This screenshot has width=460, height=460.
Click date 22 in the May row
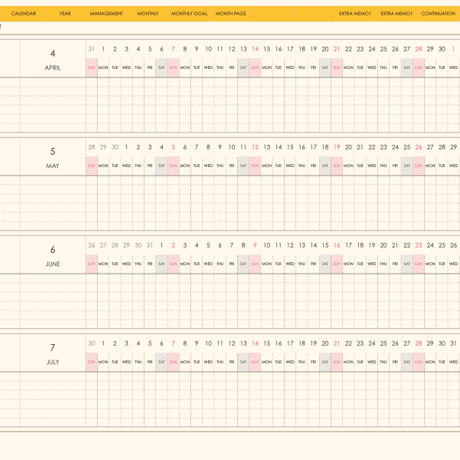[x=372, y=147]
